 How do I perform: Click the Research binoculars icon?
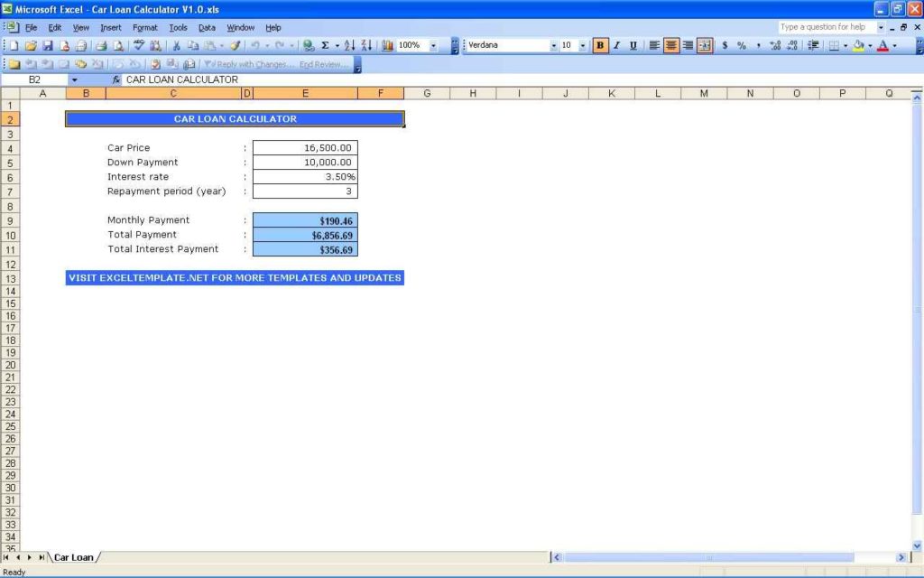tap(155, 45)
